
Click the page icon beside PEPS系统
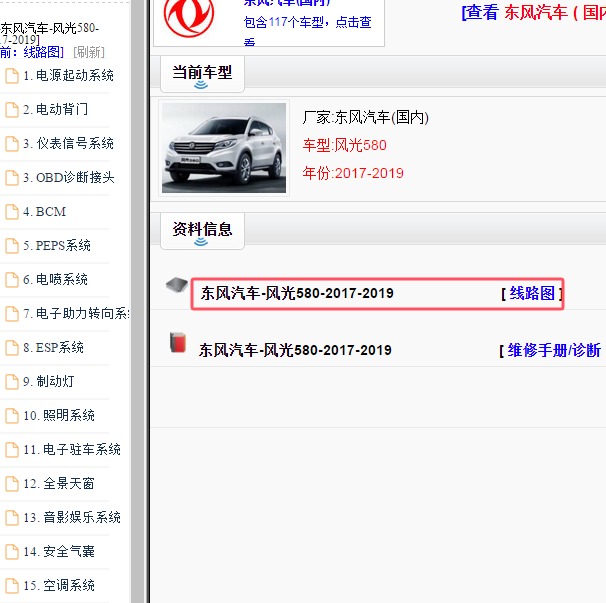(x=12, y=245)
